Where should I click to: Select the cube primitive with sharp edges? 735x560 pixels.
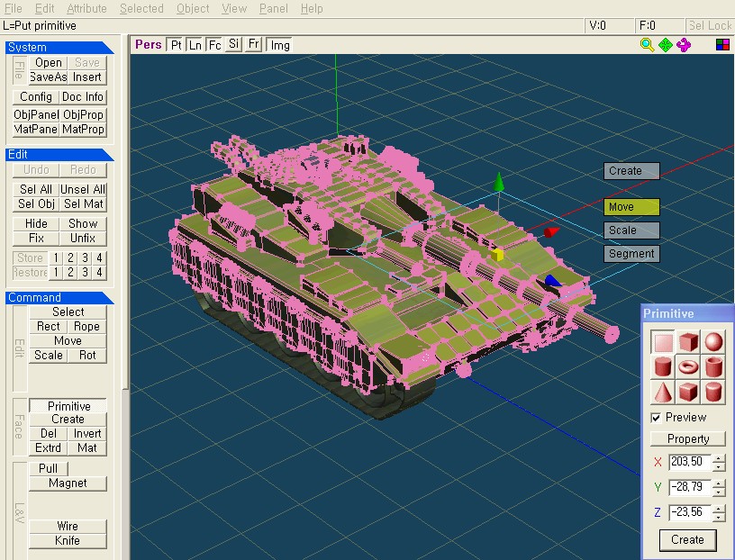(x=688, y=341)
